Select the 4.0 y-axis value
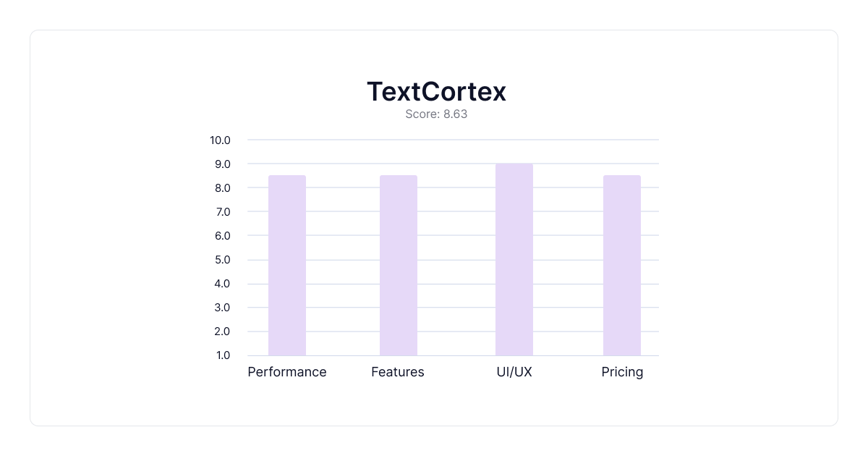868x456 pixels. [222, 284]
